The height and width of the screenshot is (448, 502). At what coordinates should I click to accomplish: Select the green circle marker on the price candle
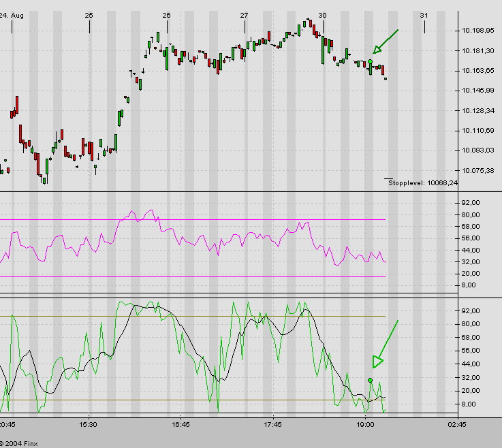tap(370, 62)
